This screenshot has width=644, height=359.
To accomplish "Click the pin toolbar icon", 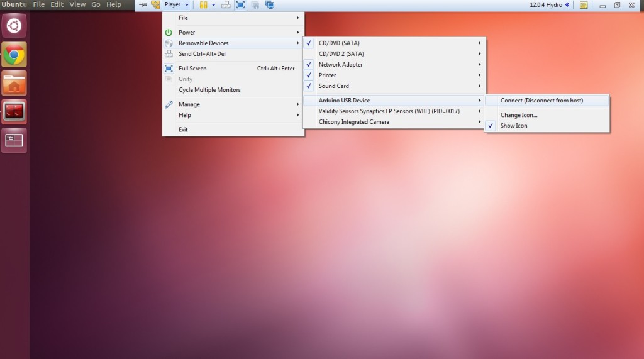I will pos(143,5).
